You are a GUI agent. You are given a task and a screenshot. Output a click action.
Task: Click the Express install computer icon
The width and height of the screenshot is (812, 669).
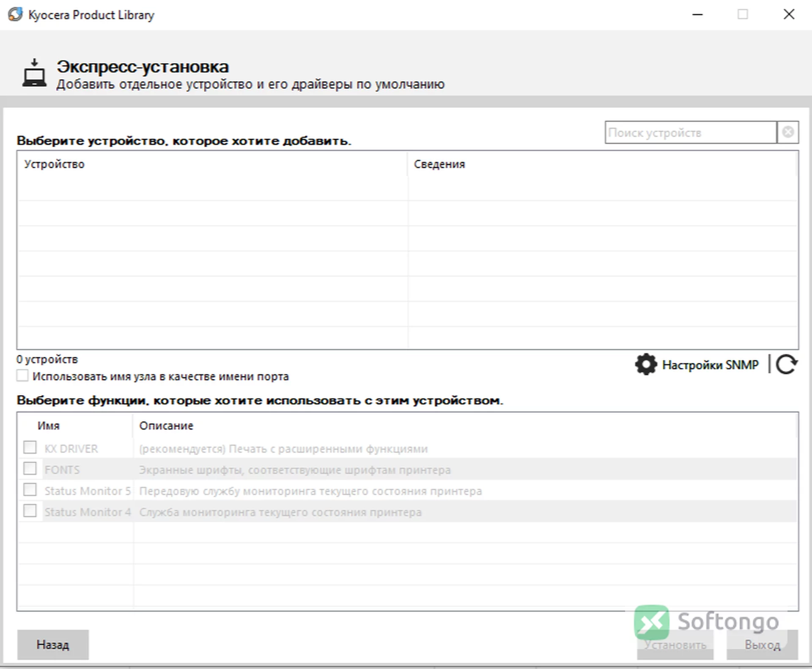(x=34, y=74)
